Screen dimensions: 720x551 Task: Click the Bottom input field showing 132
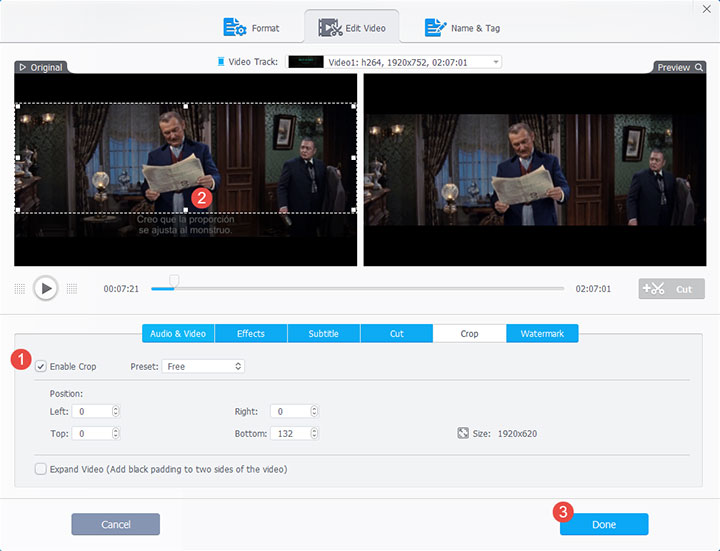[290, 433]
